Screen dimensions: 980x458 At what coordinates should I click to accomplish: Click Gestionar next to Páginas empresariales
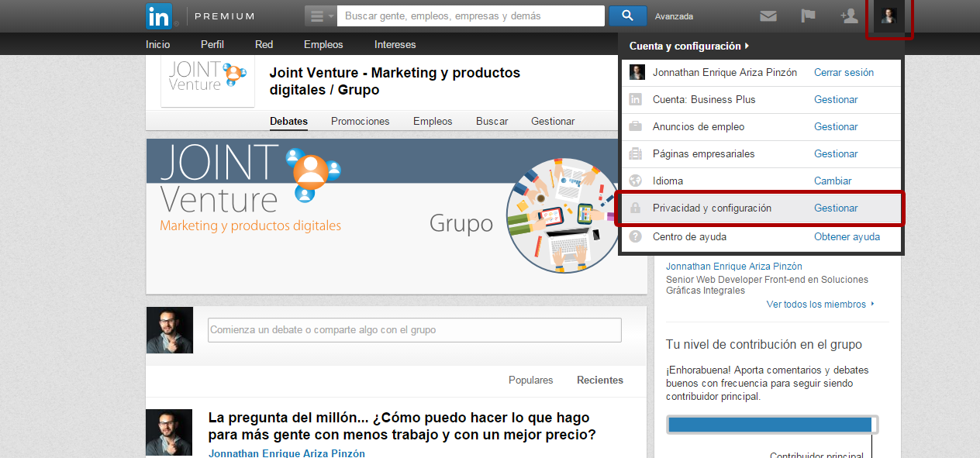836,153
